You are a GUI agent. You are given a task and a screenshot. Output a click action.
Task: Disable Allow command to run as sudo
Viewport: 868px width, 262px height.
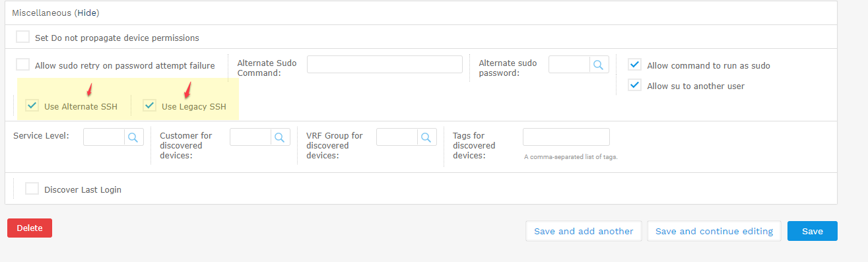(635, 65)
